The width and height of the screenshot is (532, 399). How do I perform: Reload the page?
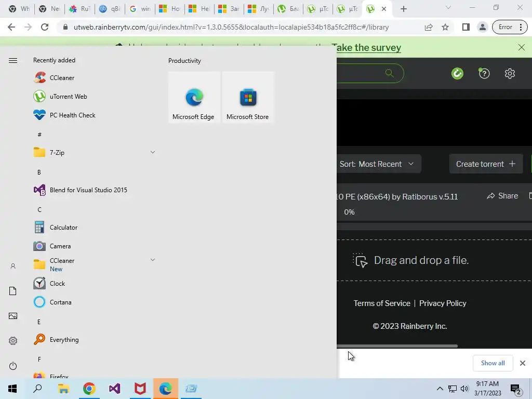(45, 27)
